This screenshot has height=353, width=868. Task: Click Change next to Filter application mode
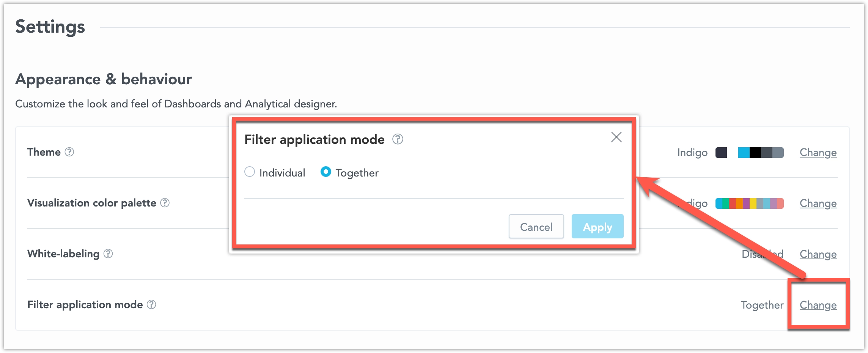[x=818, y=305]
